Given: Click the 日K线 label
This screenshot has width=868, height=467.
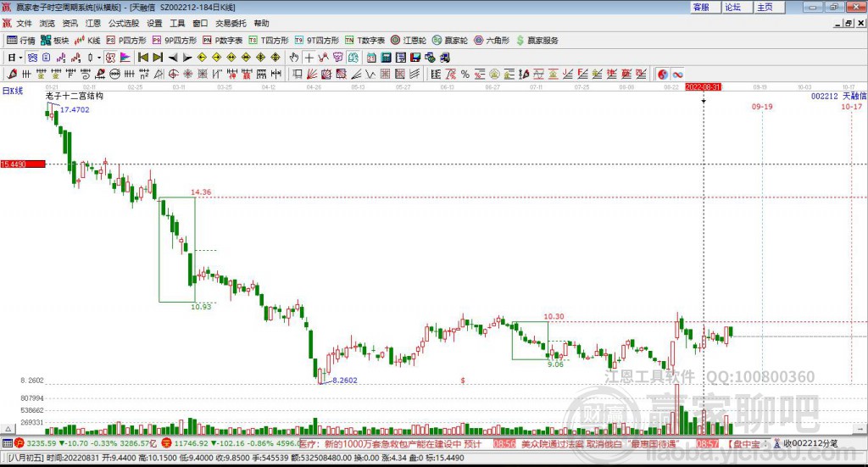Looking at the screenshot, I should (13, 91).
